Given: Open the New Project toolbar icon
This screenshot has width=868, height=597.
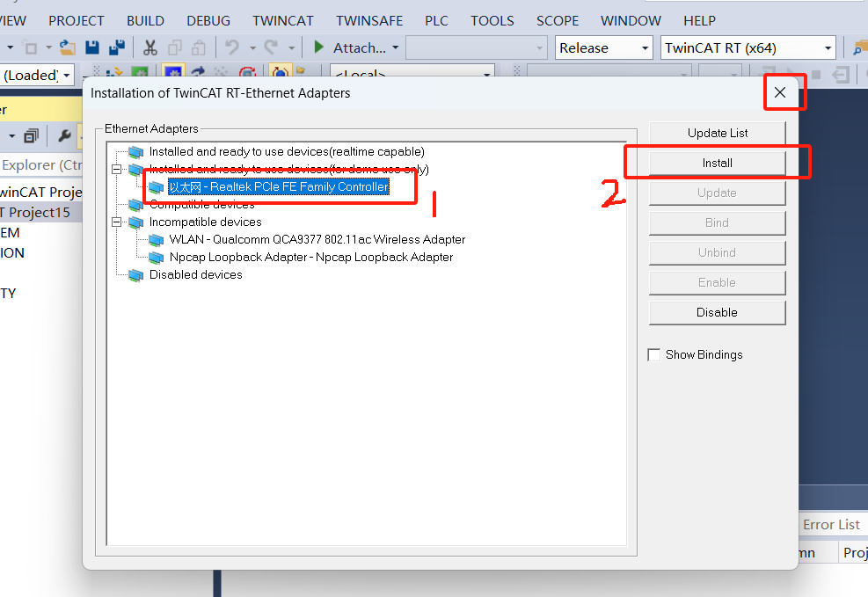Looking at the screenshot, I should [x=31, y=48].
